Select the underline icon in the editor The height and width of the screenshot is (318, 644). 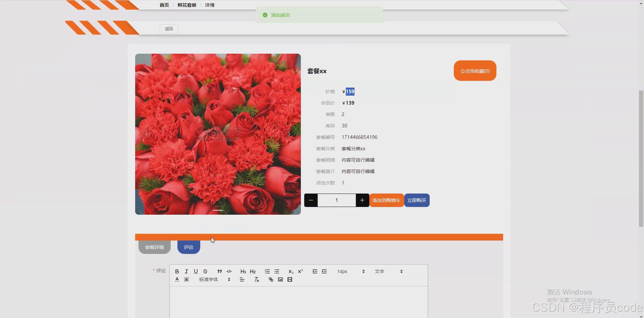196,271
